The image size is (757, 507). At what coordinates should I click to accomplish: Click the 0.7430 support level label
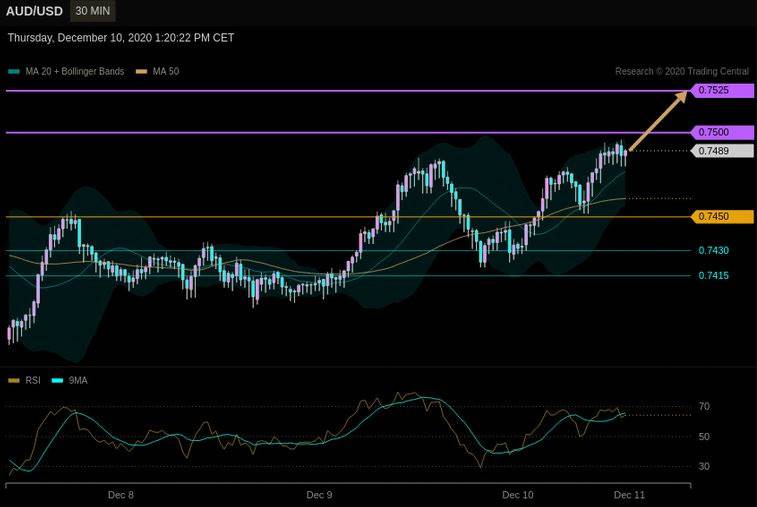[714, 251]
